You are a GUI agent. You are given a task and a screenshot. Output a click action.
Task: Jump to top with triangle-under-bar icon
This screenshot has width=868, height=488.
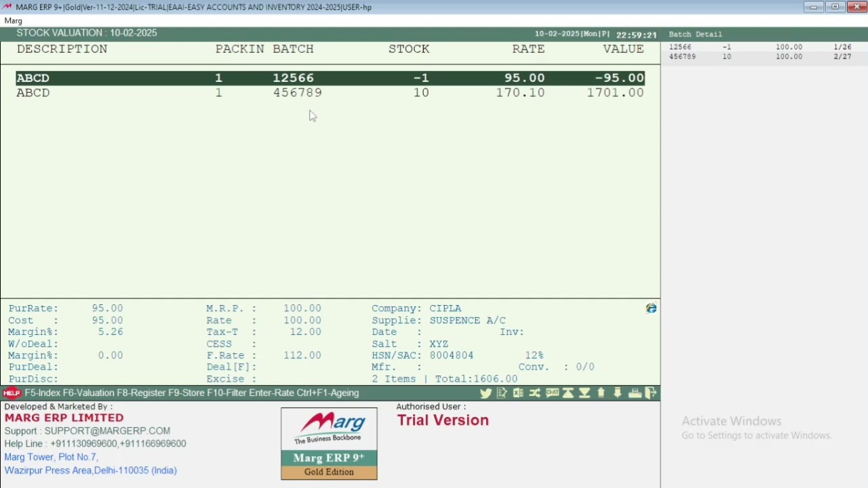[568, 393]
